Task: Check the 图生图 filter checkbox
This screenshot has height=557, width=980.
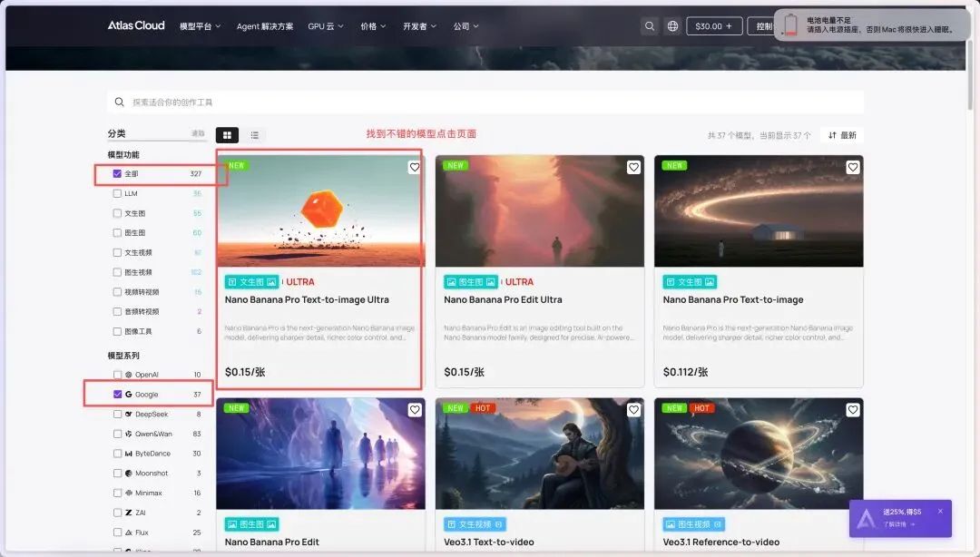Action: coord(117,232)
